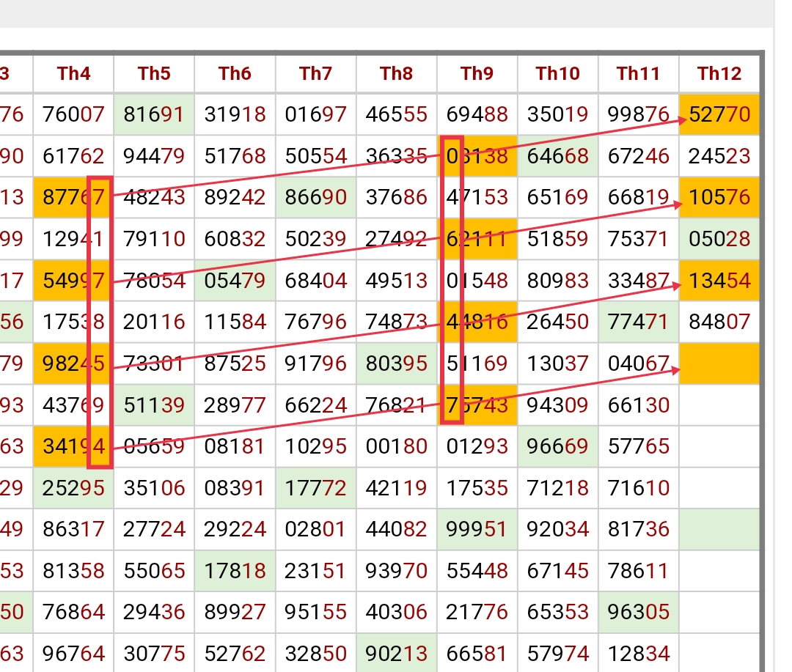This screenshot has height=672, width=792.
Task: Select the value 35019
Action: click(x=559, y=114)
